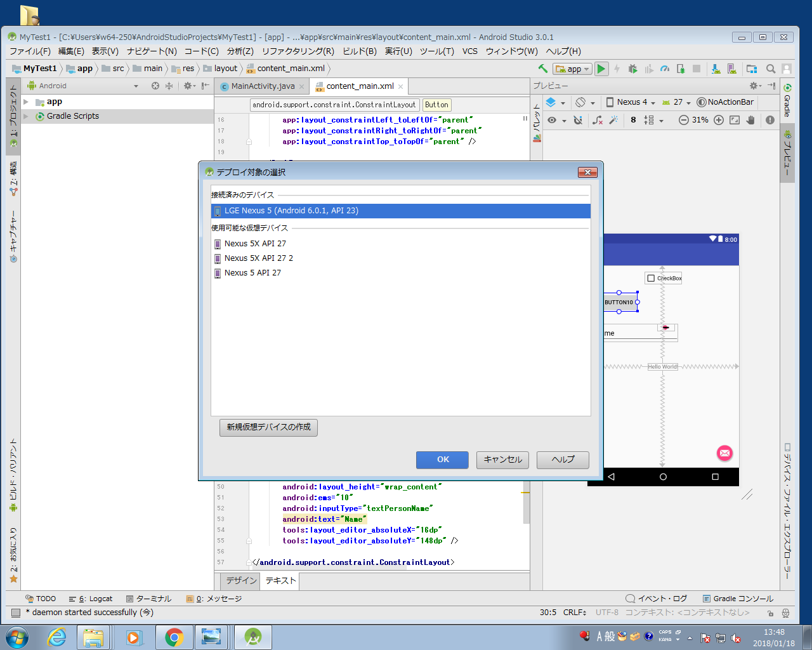Expand the Gradle Scripts tree node
Viewport: 812px width, 650px height.
coord(26,116)
